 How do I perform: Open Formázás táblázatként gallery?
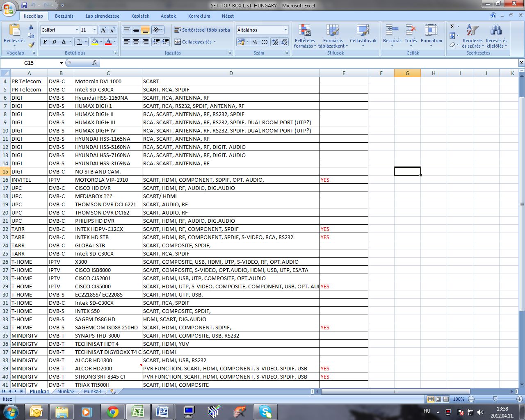[x=333, y=36]
